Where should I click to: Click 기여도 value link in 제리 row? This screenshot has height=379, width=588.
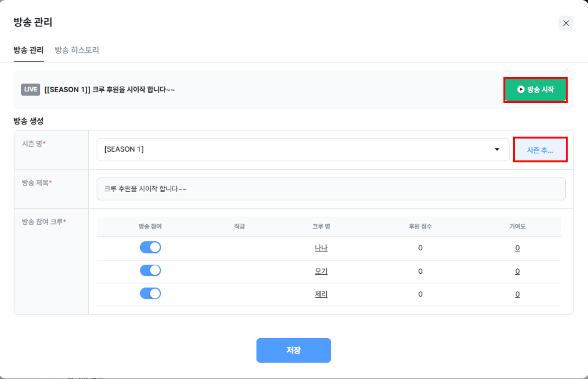[x=517, y=294]
